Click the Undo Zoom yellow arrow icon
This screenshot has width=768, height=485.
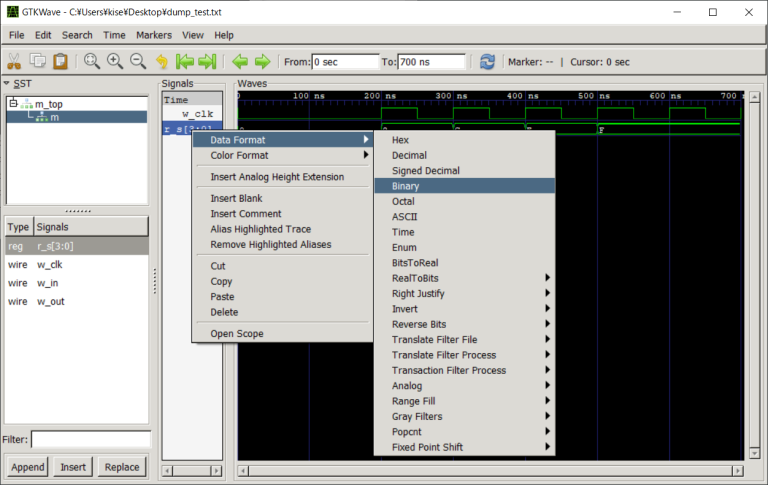[162, 62]
